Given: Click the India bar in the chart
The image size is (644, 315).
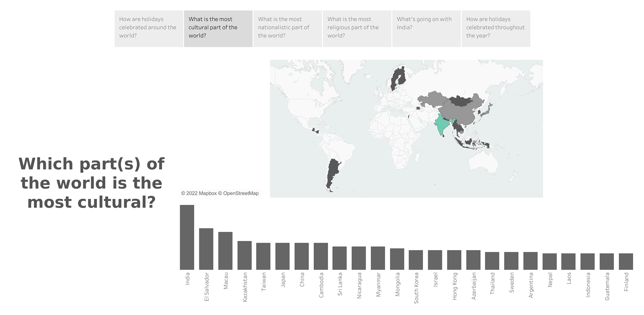Looking at the screenshot, I should [187, 237].
